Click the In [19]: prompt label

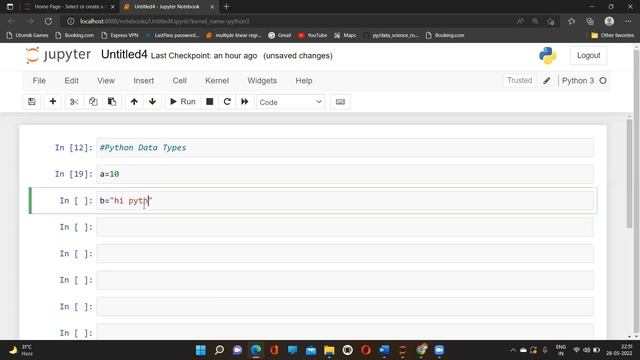pos(74,174)
